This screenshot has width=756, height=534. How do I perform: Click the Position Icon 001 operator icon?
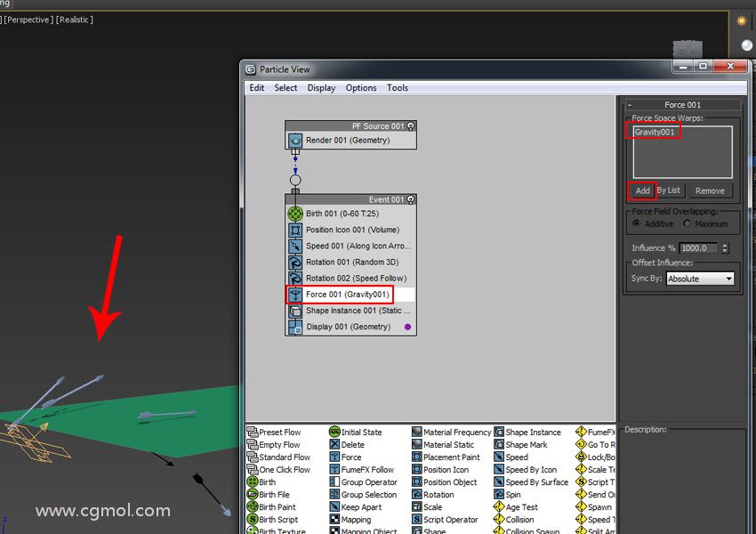click(295, 231)
